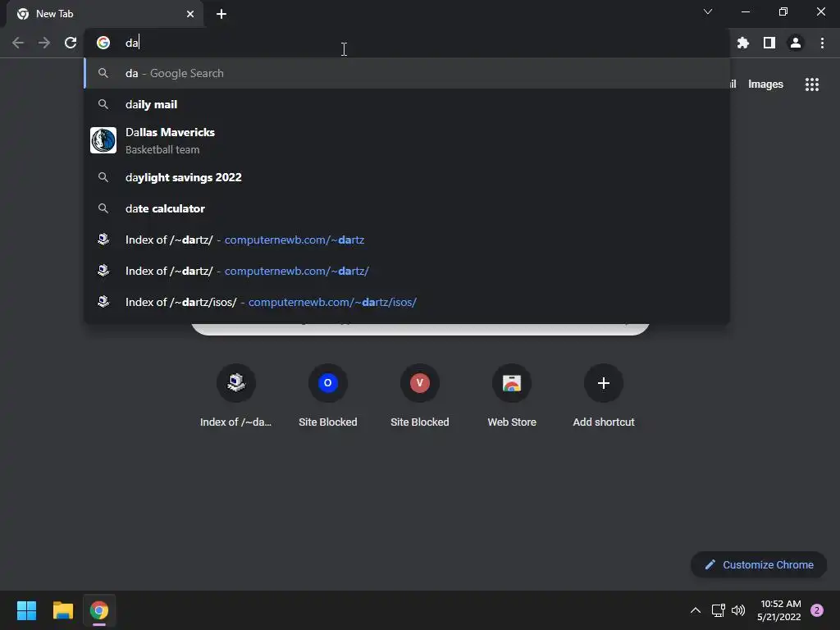Reload the page with refresh icon

(x=71, y=43)
